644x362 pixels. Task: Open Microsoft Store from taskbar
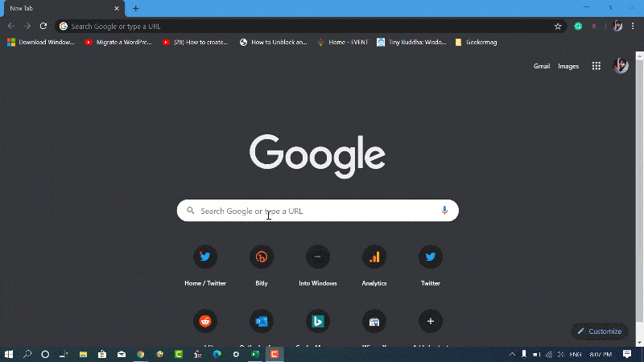coord(102,354)
